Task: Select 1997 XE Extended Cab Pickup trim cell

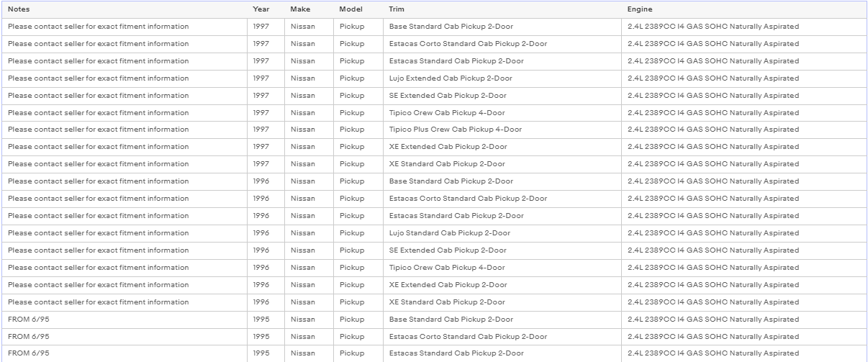Action: (x=502, y=147)
